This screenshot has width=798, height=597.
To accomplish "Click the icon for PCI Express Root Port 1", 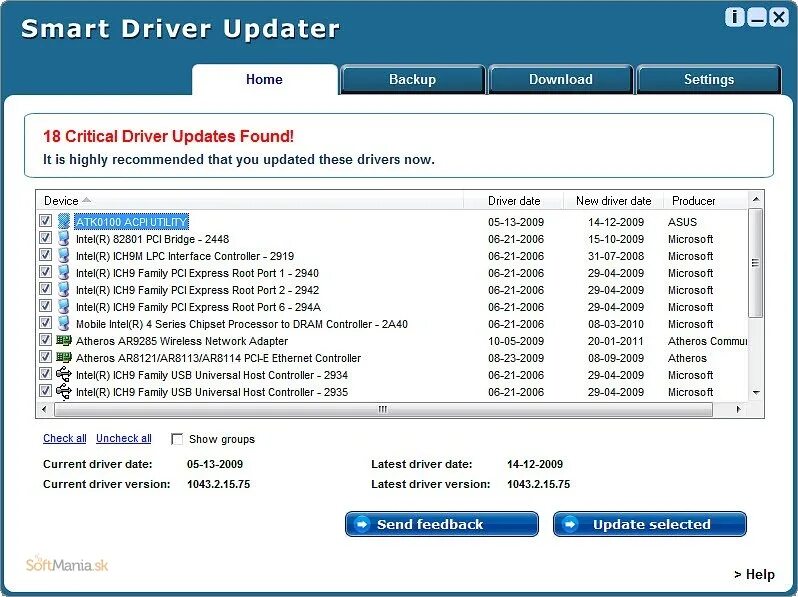I will pyautogui.click(x=64, y=272).
